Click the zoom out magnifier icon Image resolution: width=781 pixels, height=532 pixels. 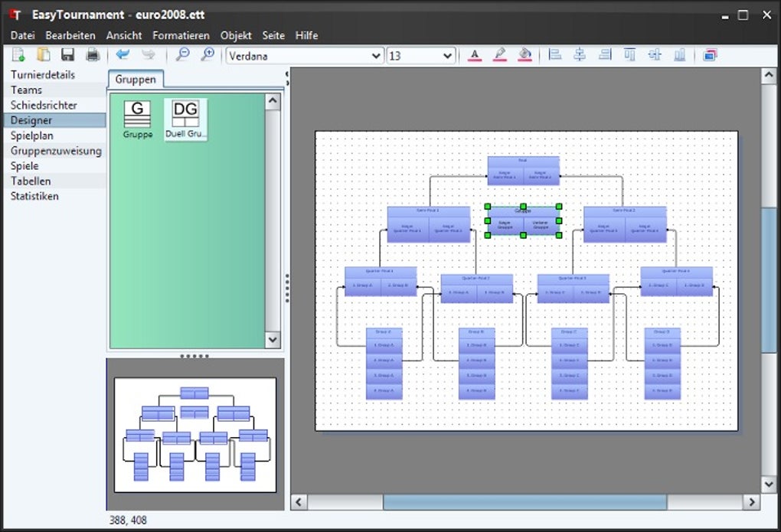pyautogui.click(x=182, y=54)
